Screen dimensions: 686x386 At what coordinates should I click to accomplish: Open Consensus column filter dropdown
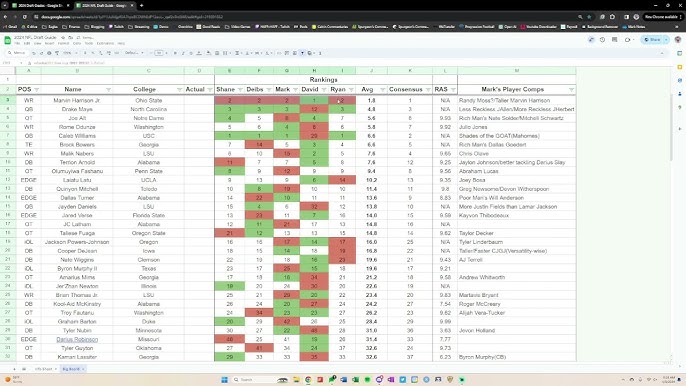point(428,90)
